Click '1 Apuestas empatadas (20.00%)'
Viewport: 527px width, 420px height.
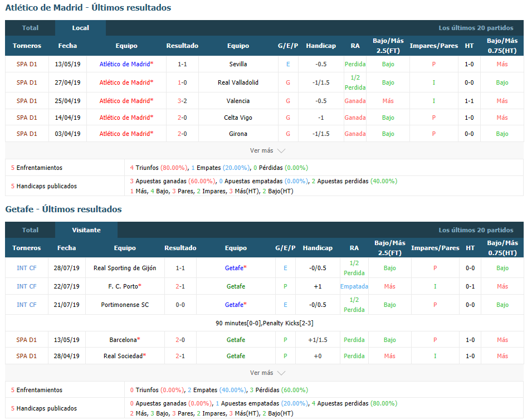coord(262,403)
